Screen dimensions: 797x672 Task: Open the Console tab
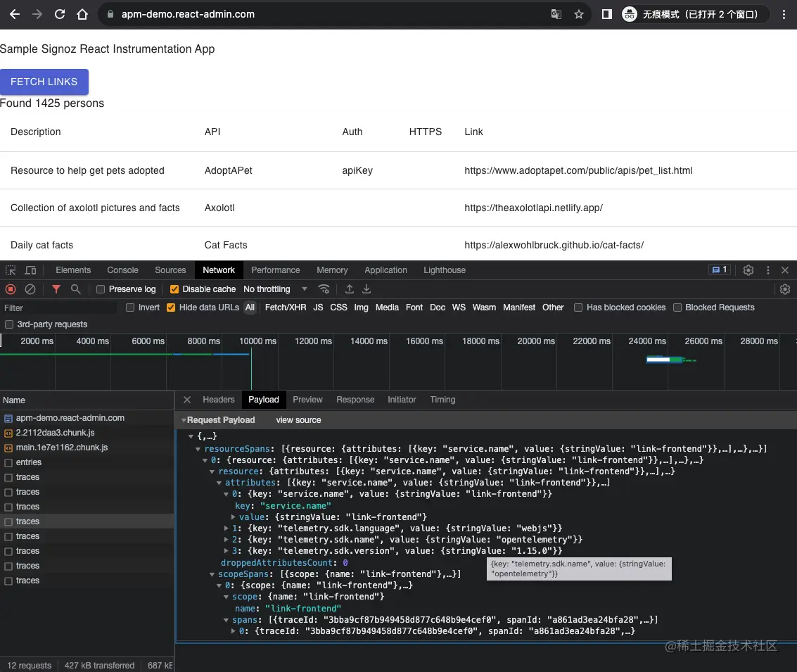click(x=122, y=270)
